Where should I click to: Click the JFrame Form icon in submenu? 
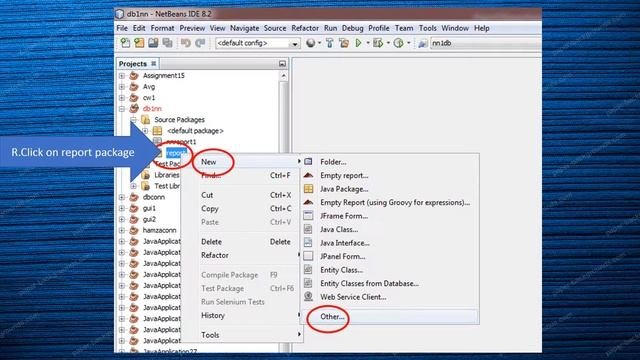308,216
